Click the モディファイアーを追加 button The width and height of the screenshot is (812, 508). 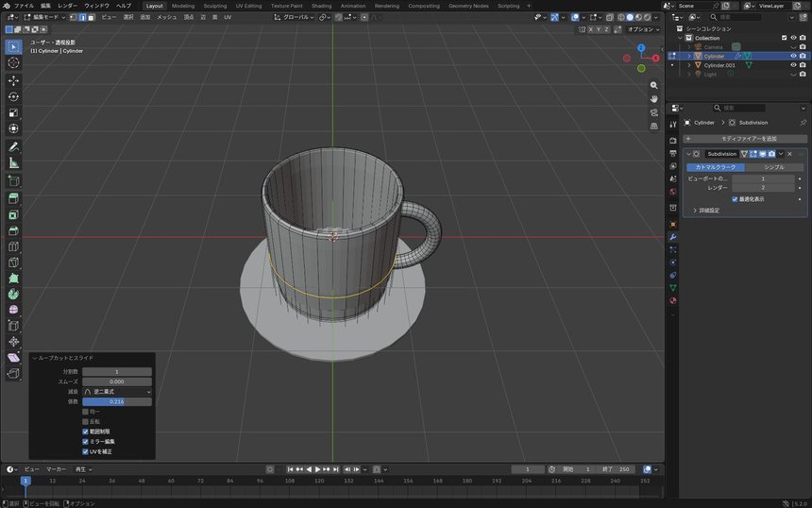[x=745, y=139]
